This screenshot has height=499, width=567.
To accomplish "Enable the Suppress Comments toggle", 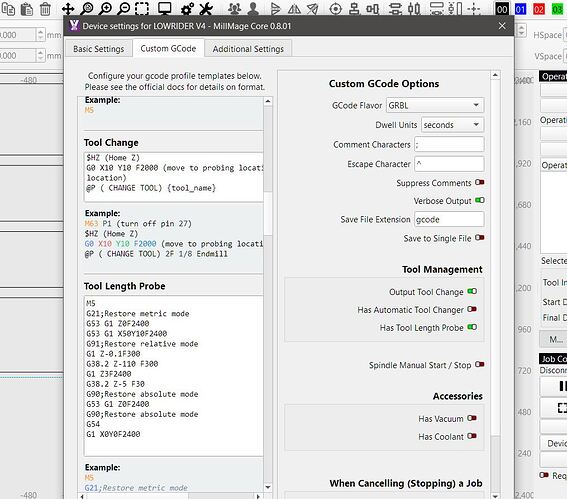I will [x=479, y=182].
